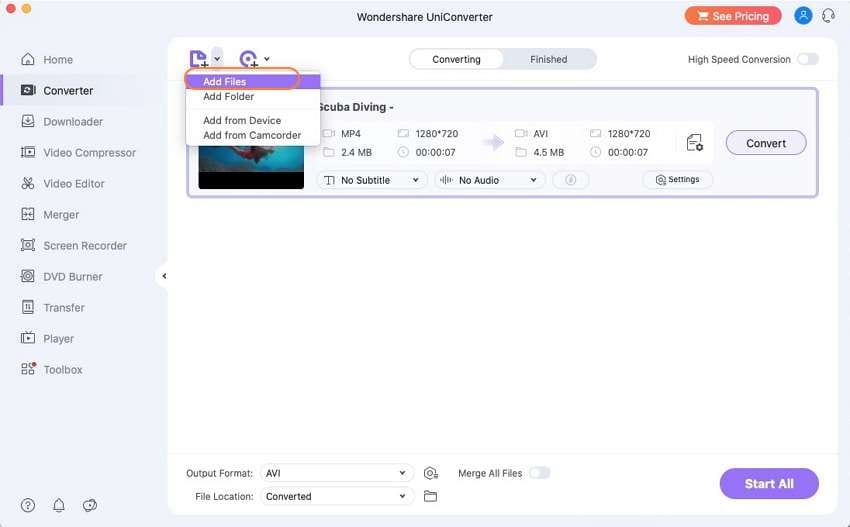Click the Downloader label in sidebar
Image resolution: width=850 pixels, height=527 pixels.
point(73,121)
